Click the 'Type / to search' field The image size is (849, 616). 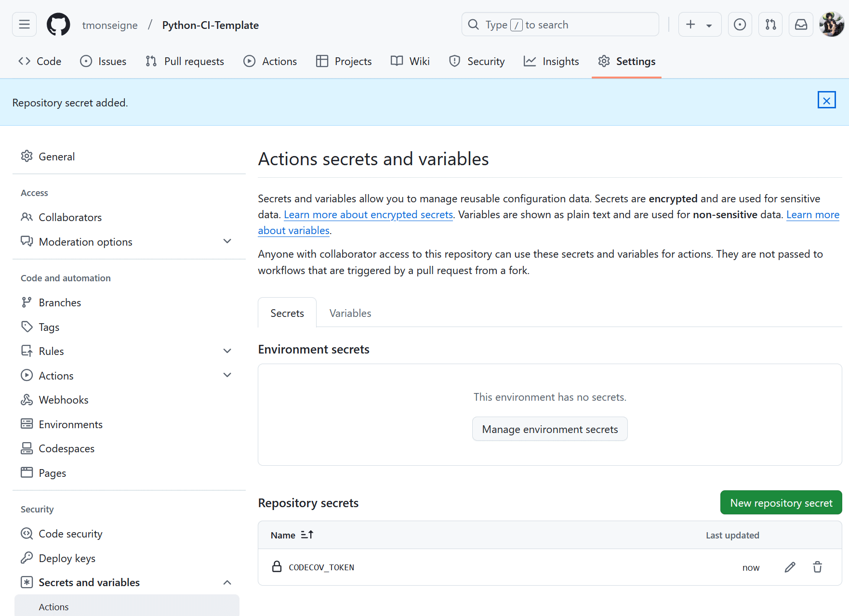tap(560, 25)
